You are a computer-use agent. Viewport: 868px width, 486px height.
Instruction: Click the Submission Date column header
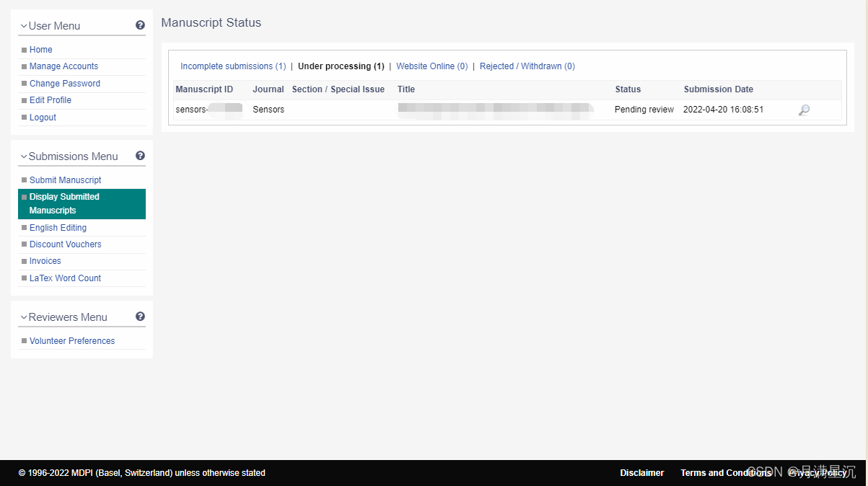[x=719, y=89]
